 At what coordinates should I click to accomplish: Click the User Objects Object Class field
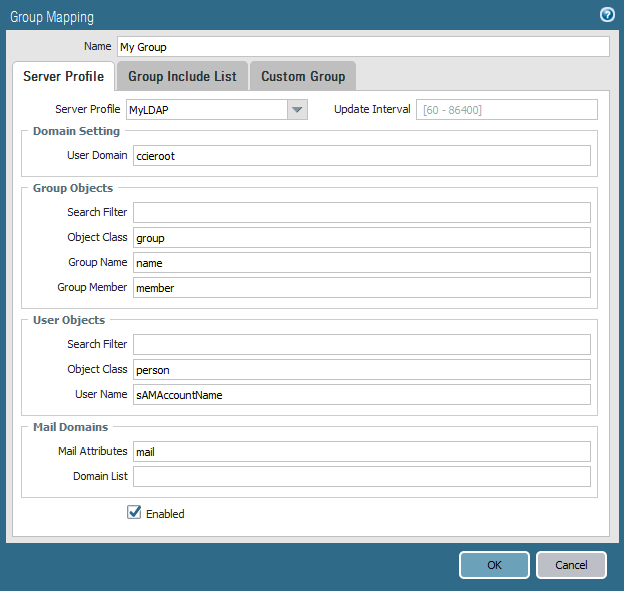pos(361,369)
